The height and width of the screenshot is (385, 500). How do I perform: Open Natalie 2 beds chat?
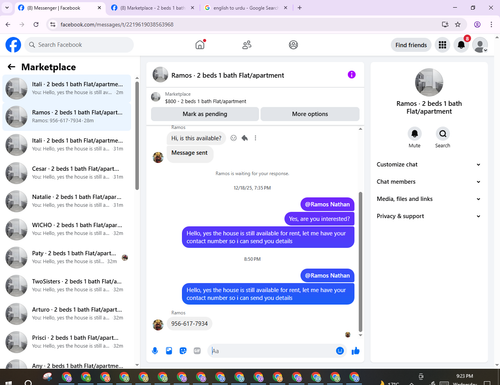pos(67,201)
